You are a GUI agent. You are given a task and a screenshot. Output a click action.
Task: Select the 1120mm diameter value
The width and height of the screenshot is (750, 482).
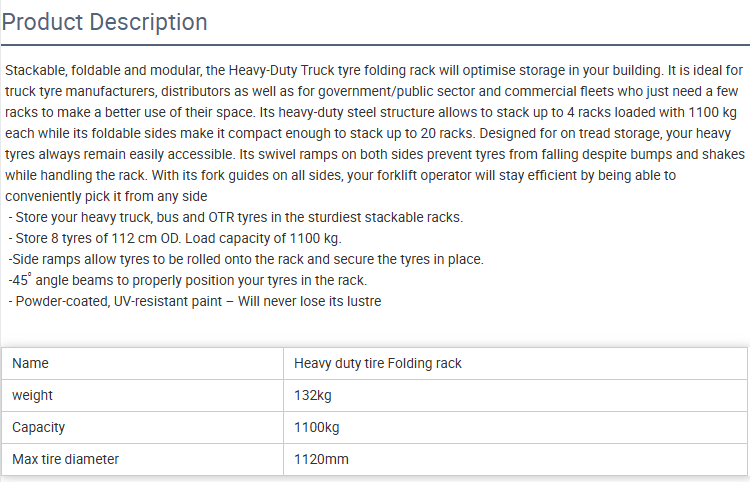321,460
